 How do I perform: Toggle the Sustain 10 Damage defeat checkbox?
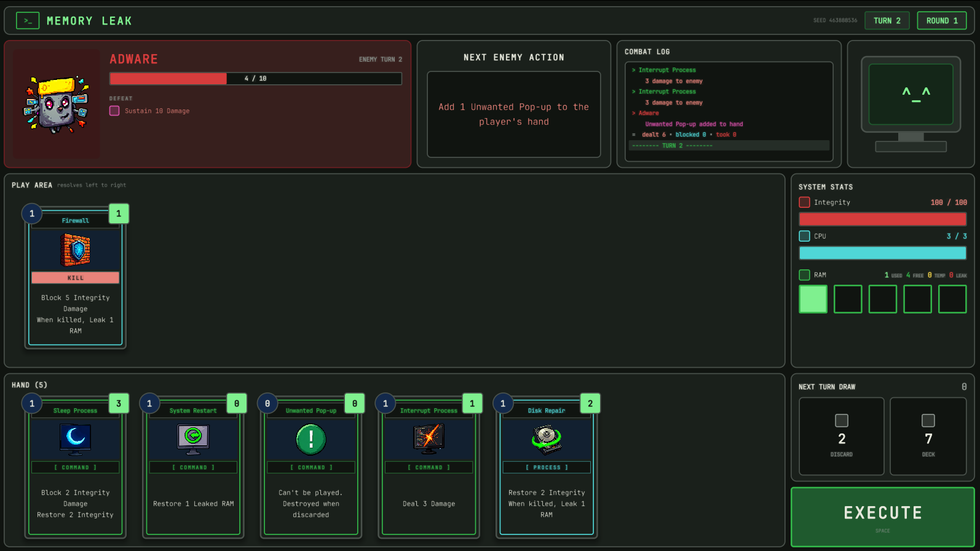pos(114,111)
